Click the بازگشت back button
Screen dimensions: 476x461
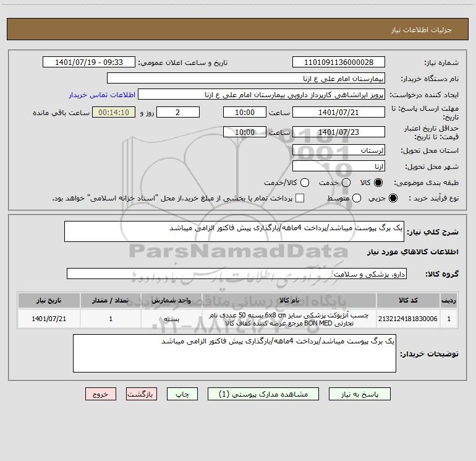[x=142, y=394]
